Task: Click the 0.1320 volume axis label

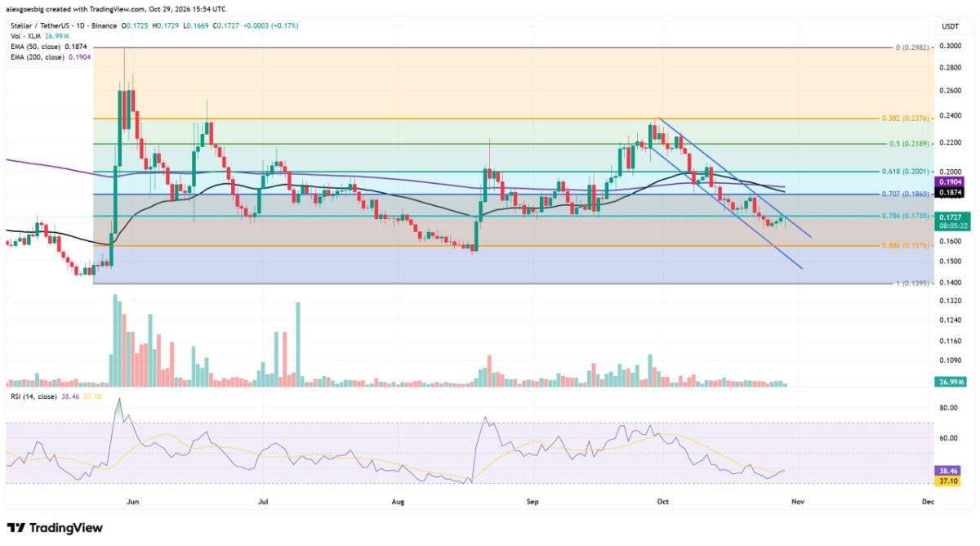Action: [x=951, y=301]
